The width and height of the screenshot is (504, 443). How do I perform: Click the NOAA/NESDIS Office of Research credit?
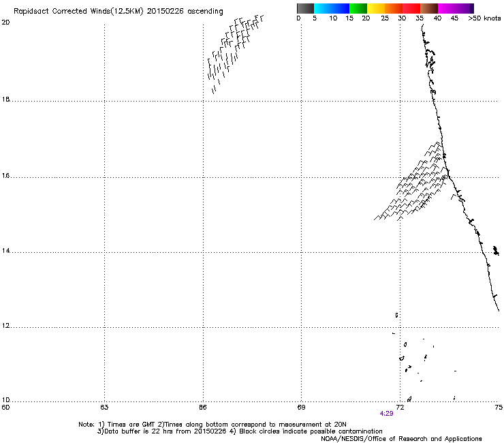[401, 439]
